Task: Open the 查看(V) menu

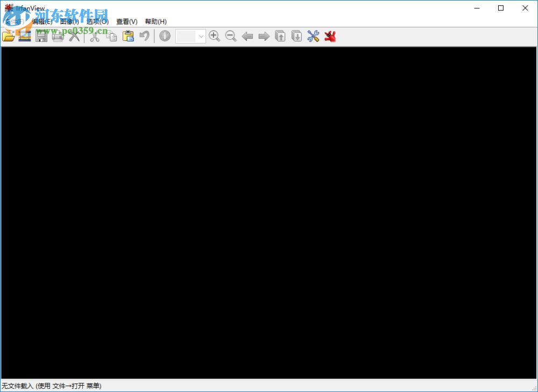Action: click(x=127, y=22)
